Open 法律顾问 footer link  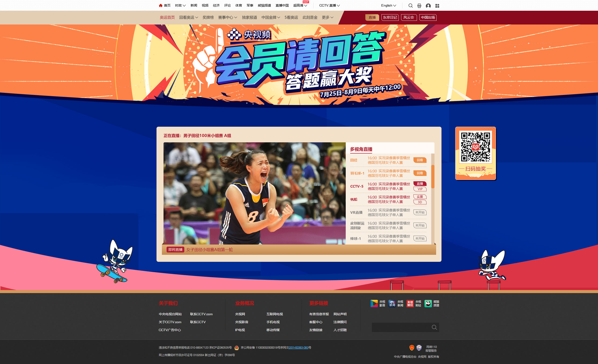coord(340,322)
